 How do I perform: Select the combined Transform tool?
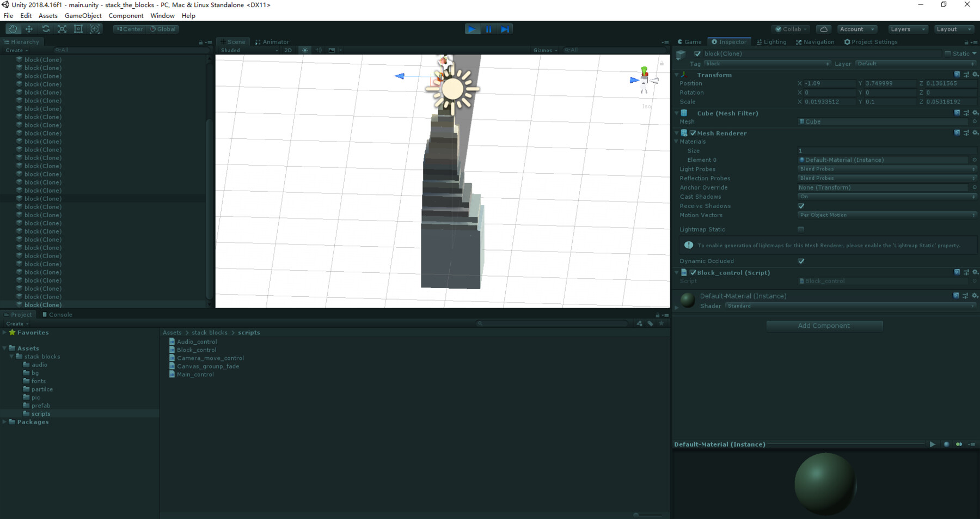[95, 29]
